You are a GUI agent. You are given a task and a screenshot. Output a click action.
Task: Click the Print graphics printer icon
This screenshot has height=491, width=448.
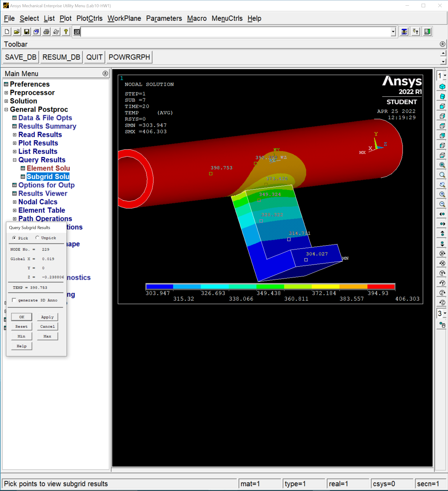coord(46,32)
